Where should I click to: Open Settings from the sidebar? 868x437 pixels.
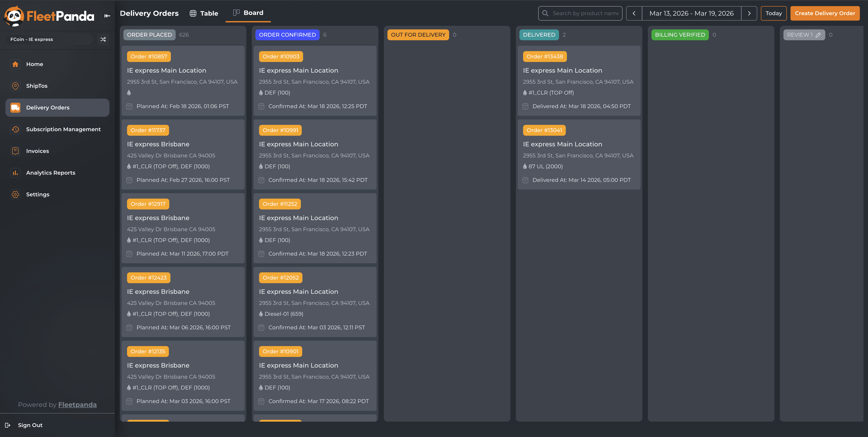point(37,194)
